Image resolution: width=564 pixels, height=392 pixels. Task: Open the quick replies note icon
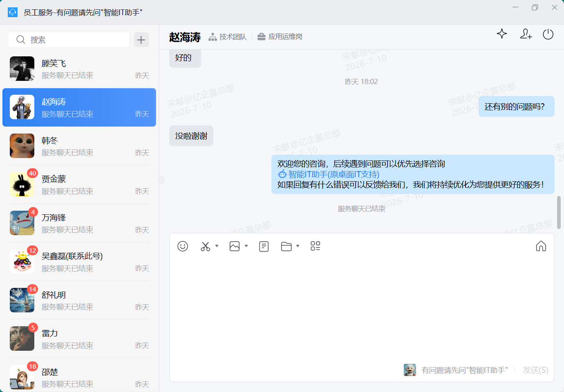(x=264, y=246)
